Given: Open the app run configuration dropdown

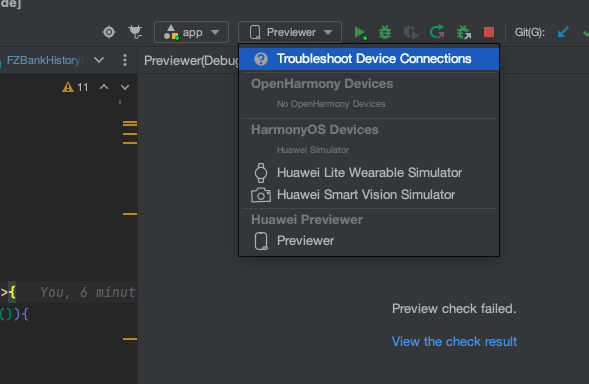Looking at the screenshot, I should pyautogui.click(x=191, y=32).
